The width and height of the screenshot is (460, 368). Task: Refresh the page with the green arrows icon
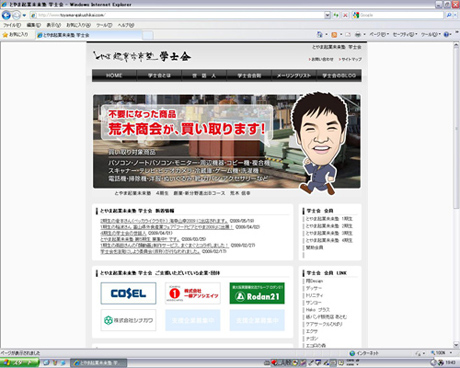tap(336, 15)
